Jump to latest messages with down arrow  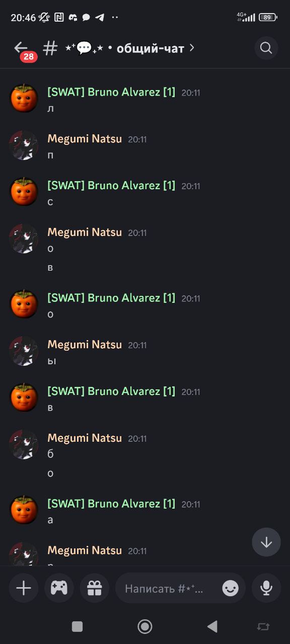point(266,542)
